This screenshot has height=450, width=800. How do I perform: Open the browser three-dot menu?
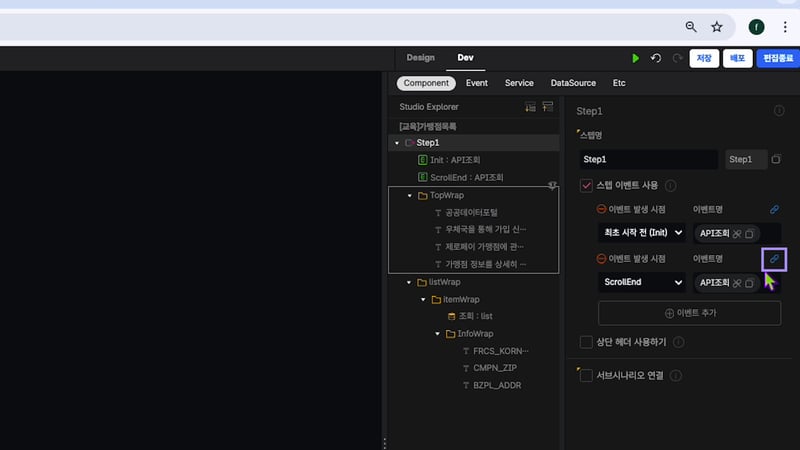785,27
